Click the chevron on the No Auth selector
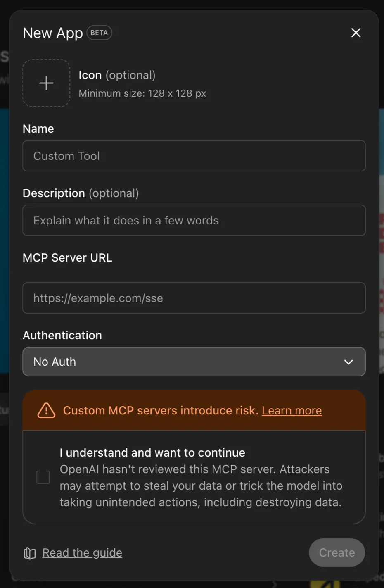Viewport: 384px width, 588px height. coord(348,362)
